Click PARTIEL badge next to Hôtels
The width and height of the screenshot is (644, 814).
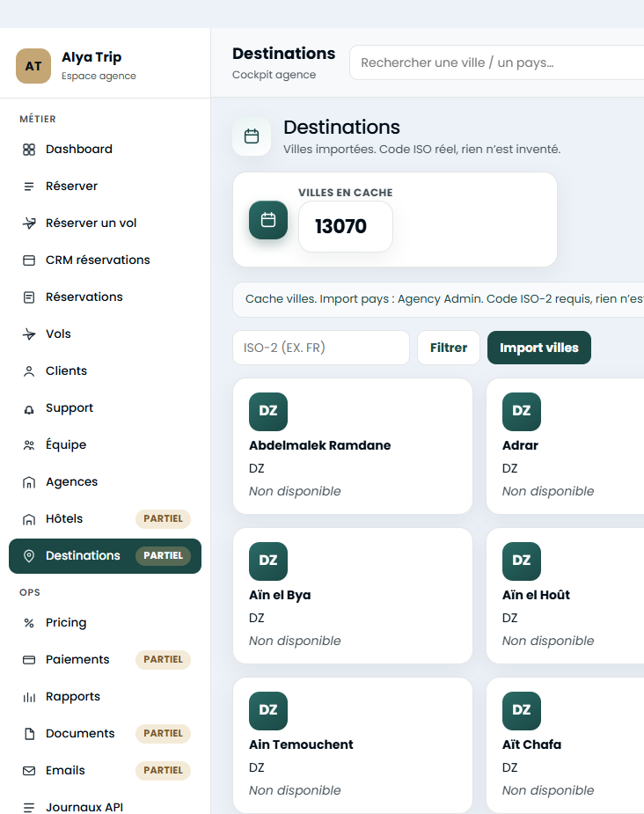click(x=163, y=519)
